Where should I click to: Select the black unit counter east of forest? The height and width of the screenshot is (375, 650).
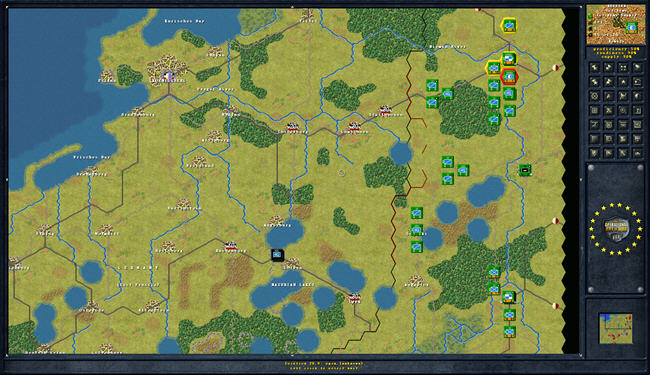(525, 170)
